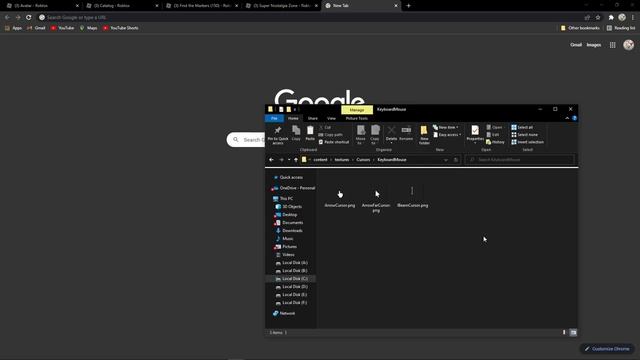Switch Explorer to details view
The image size is (640, 360).
(564, 333)
